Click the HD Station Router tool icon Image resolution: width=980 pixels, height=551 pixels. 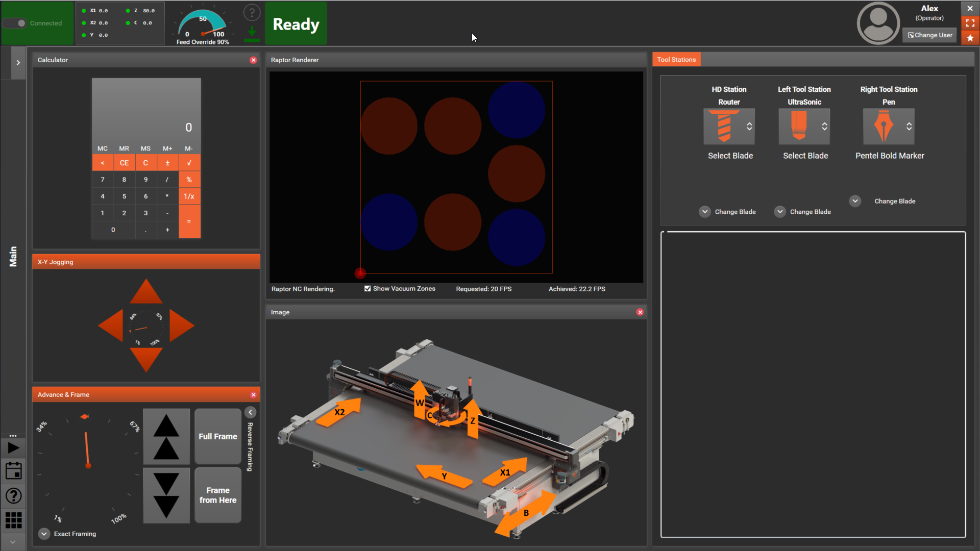[724, 126]
